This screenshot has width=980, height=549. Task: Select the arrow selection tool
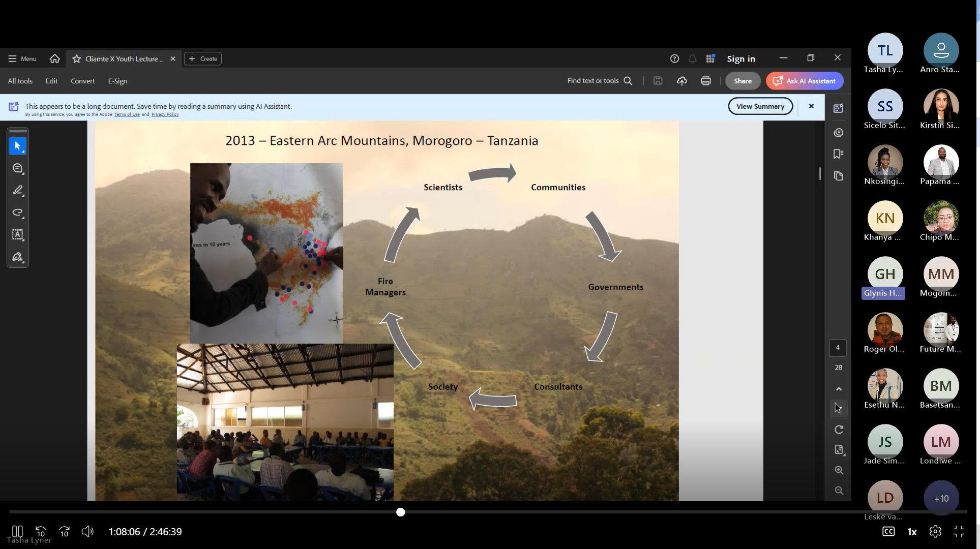tap(17, 146)
